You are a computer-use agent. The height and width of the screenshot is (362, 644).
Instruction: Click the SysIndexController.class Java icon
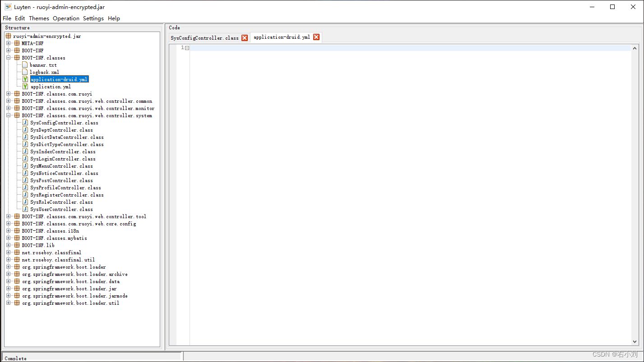pos(25,151)
